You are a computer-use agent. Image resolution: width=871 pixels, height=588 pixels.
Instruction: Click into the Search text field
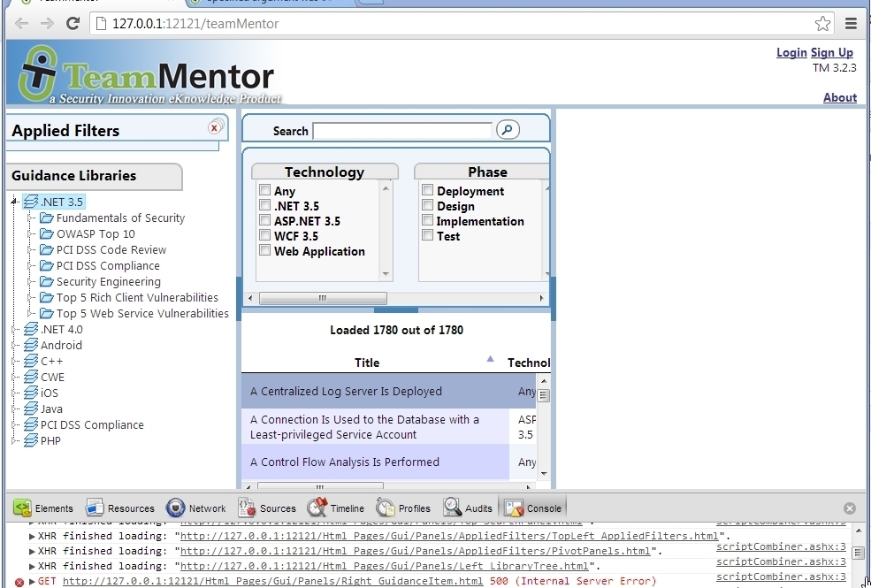[x=401, y=131]
